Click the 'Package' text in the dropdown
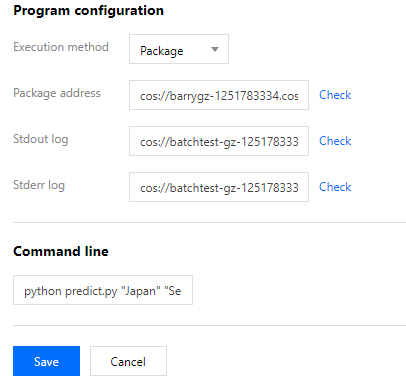406x383 pixels. (162, 51)
